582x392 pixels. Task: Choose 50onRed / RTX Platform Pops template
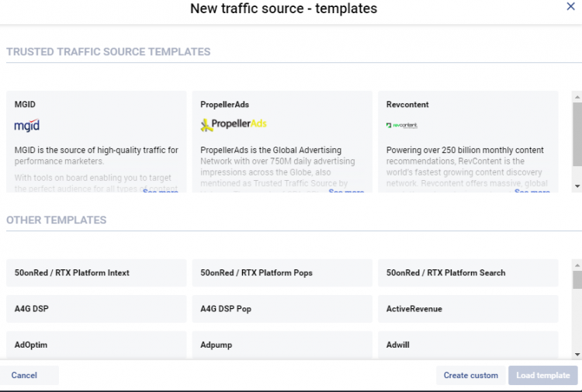282,272
